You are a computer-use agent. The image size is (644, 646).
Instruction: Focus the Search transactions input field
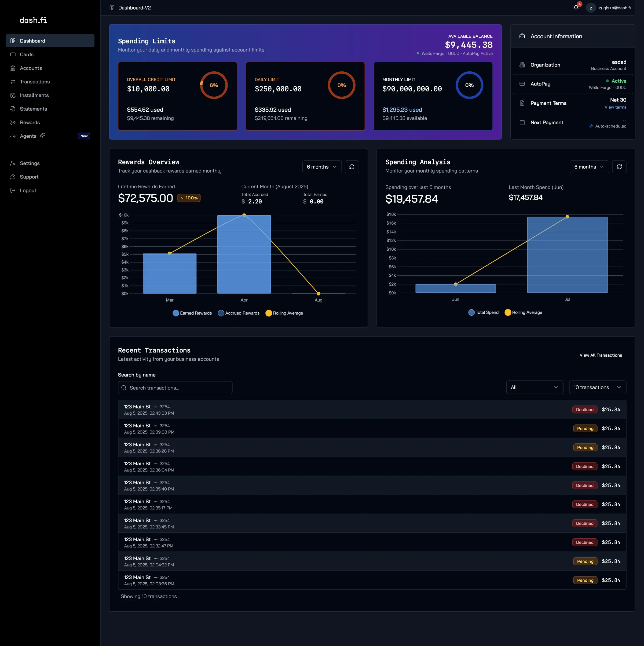pos(175,388)
